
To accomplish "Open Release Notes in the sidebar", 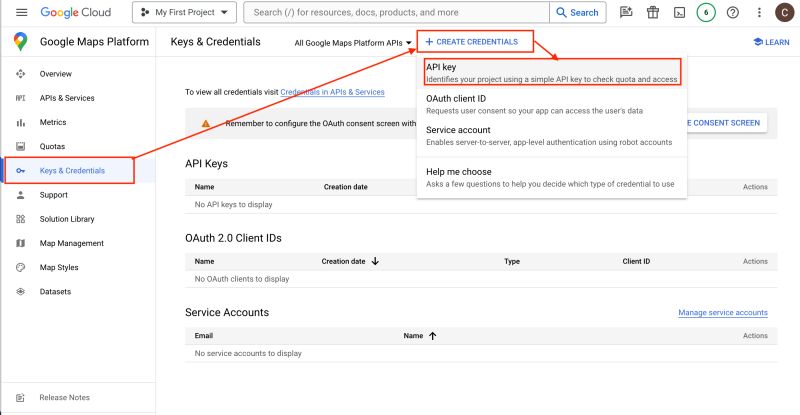I will (x=65, y=398).
